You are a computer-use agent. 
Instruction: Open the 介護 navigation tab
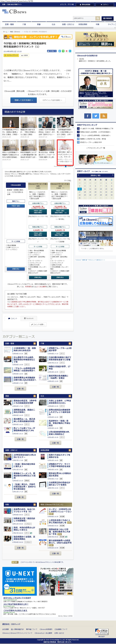pyautogui.click(x=24, y=25)
